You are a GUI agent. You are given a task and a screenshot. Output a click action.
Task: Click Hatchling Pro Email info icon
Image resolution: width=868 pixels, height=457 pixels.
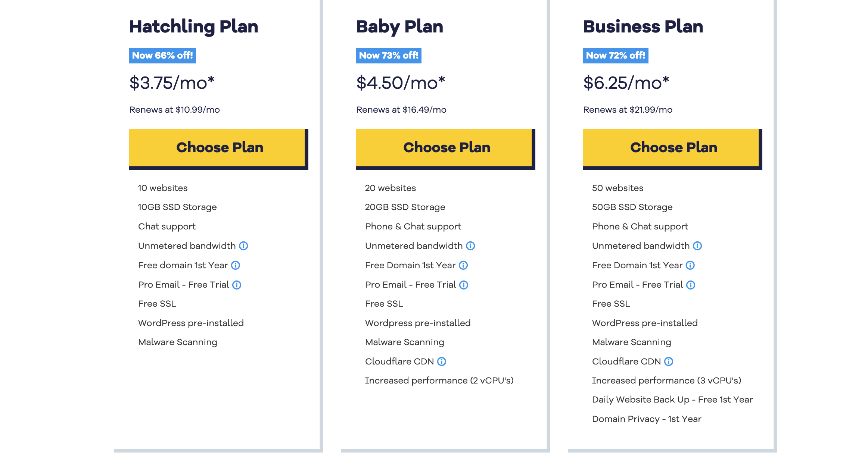237,285
